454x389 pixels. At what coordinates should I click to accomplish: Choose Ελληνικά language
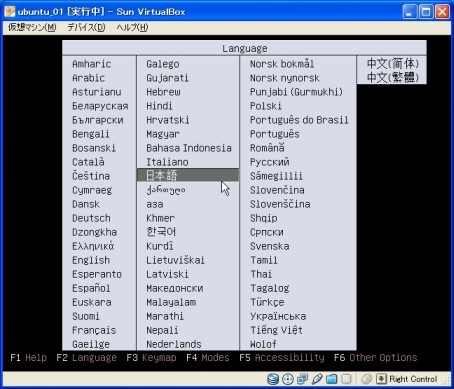[x=93, y=246]
